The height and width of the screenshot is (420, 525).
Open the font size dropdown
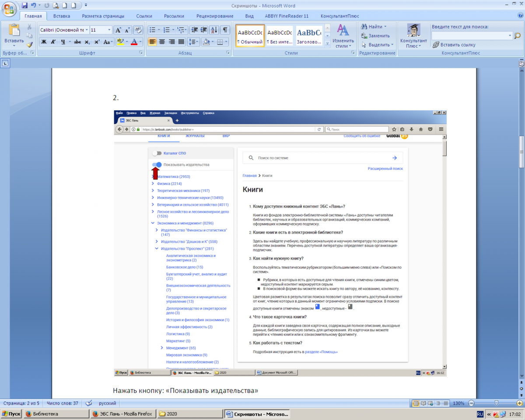coord(109,30)
